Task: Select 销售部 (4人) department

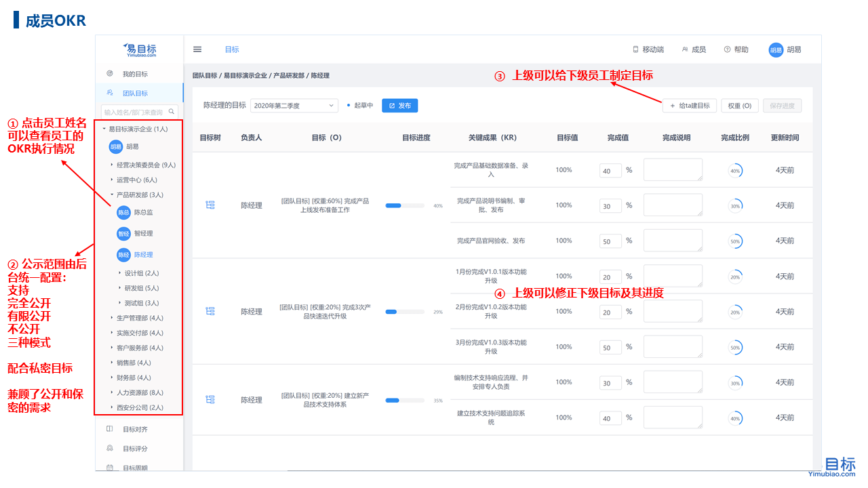Action: pos(134,363)
